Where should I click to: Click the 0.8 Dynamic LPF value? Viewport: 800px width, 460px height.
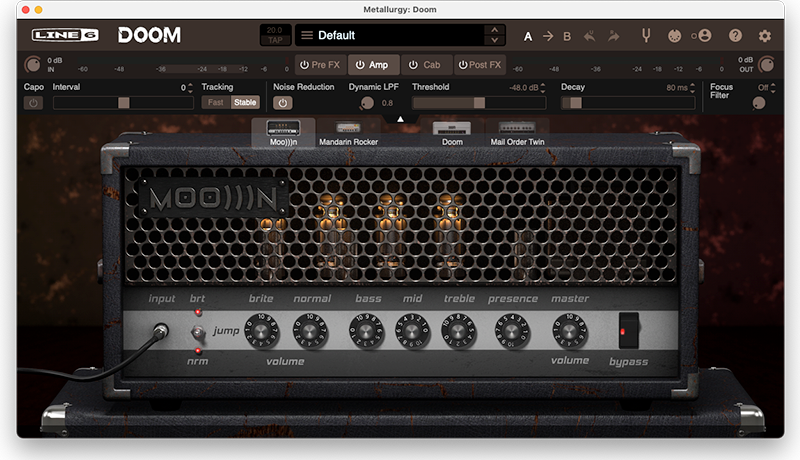click(x=387, y=103)
